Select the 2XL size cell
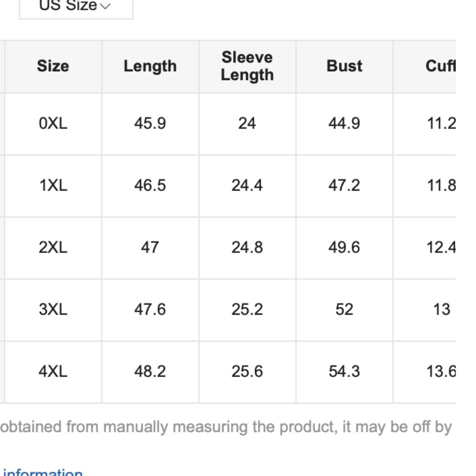Viewport: 476px width, 476px height. [53, 248]
